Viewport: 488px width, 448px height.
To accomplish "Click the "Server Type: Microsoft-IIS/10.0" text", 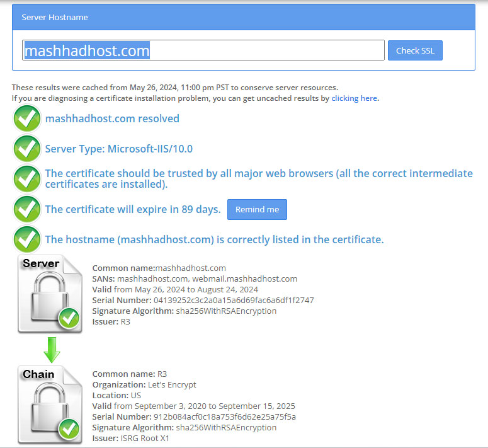I will pos(119,149).
